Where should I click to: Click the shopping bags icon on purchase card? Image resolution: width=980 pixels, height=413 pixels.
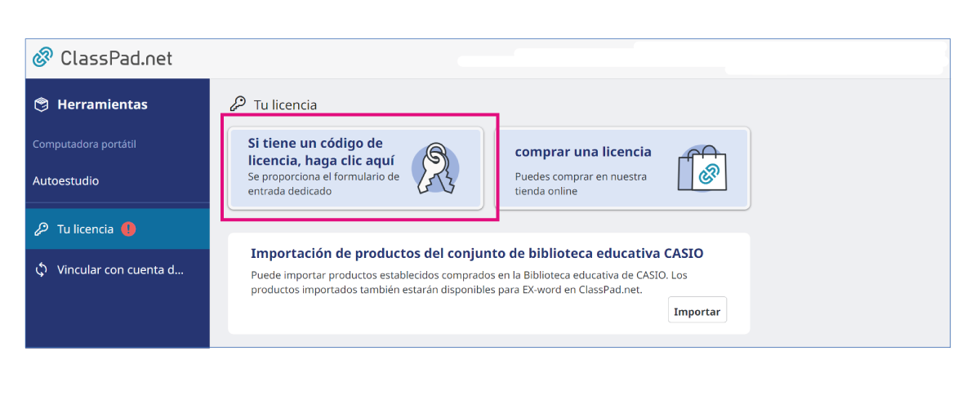[x=702, y=168]
